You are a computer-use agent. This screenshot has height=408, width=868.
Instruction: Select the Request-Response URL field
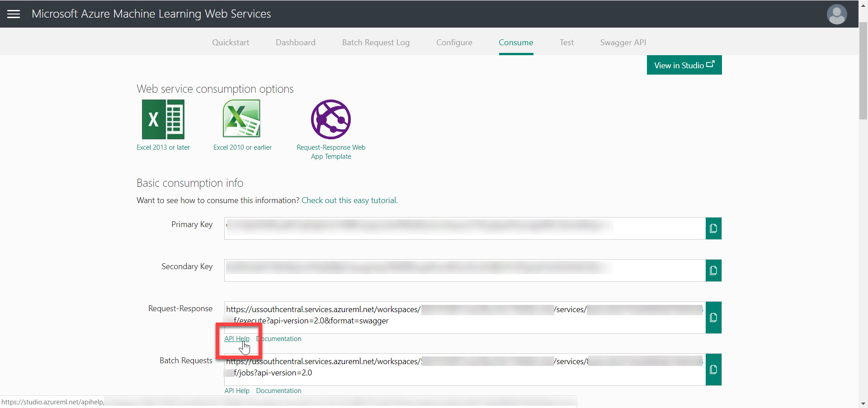tap(465, 318)
